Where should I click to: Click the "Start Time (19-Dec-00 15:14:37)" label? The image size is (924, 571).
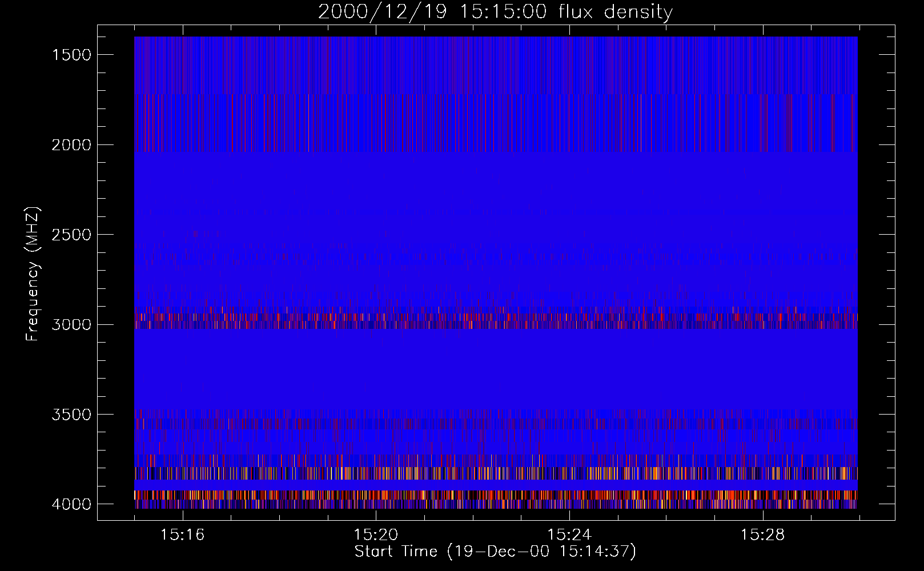(x=495, y=552)
